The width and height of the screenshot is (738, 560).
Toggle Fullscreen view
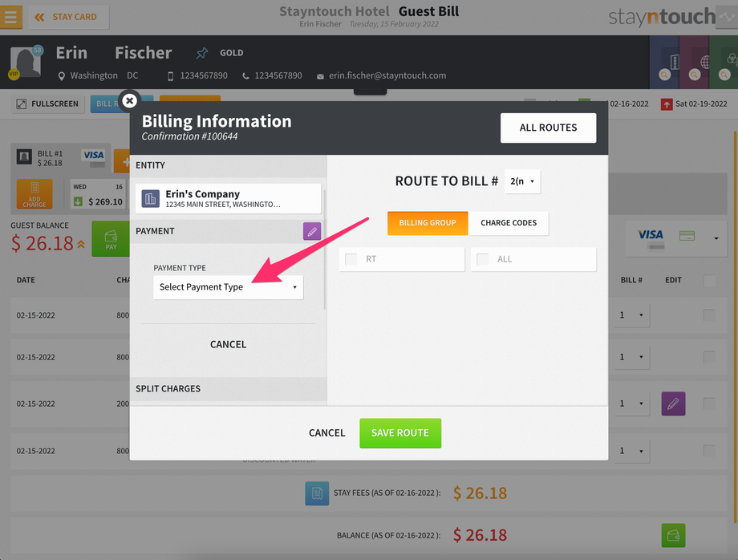point(48,104)
